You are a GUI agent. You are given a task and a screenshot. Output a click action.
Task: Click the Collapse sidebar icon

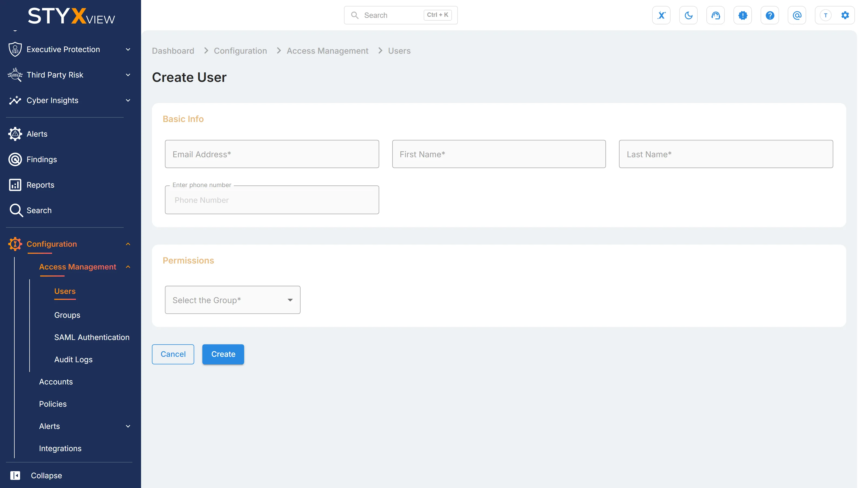[x=15, y=475]
